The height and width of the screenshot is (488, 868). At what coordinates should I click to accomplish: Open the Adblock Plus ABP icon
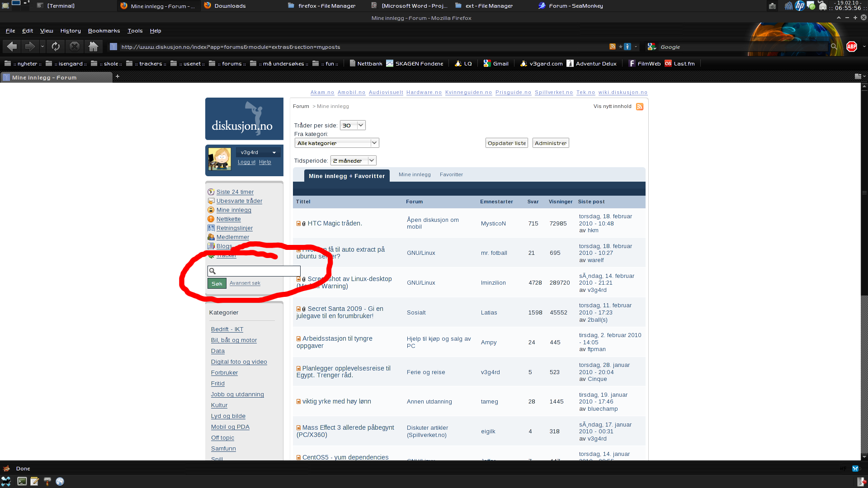click(x=852, y=47)
